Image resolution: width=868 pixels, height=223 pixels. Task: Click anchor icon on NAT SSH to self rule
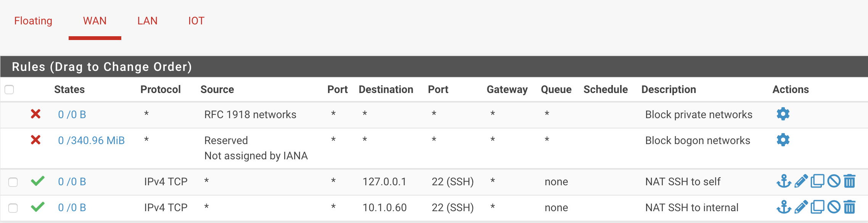(x=784, y=181)
